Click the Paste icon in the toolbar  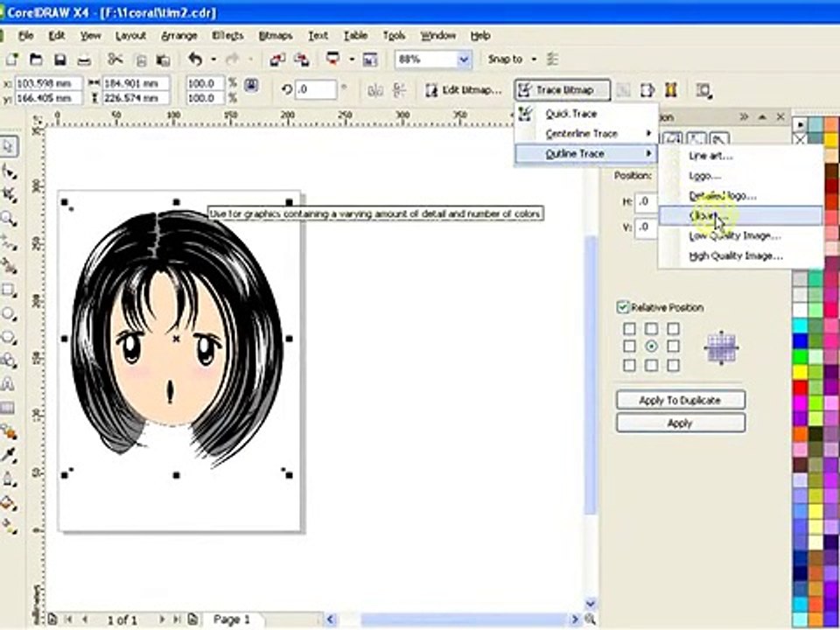[163, 59]
